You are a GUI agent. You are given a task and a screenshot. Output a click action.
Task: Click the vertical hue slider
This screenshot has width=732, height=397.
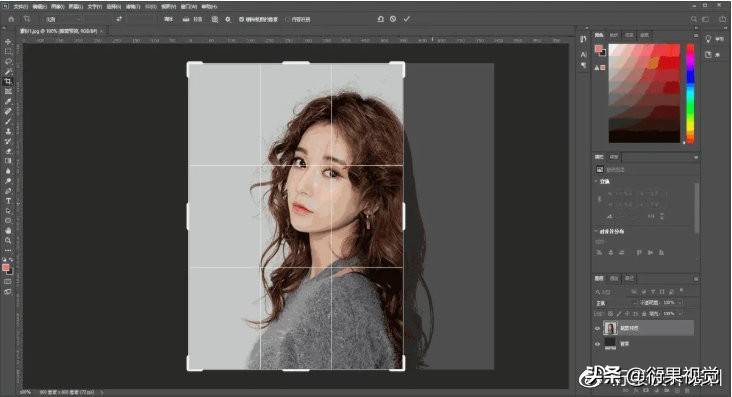(x=690, y=93)
